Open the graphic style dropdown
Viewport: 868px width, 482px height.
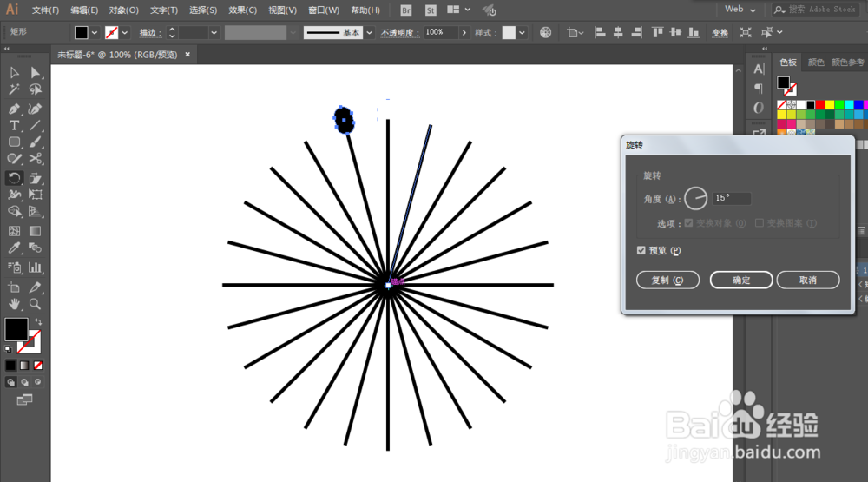pyautogui.click(x=522, y=33)
